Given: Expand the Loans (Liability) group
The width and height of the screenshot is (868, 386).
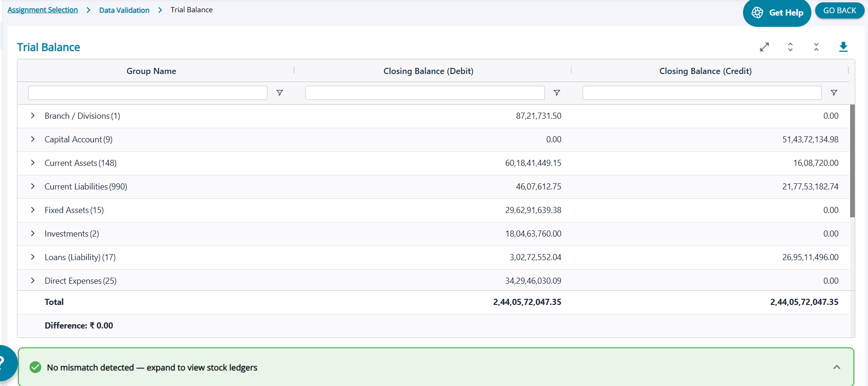Looking at the screenshot, I should pyautogui.click(x=33, y=257).
